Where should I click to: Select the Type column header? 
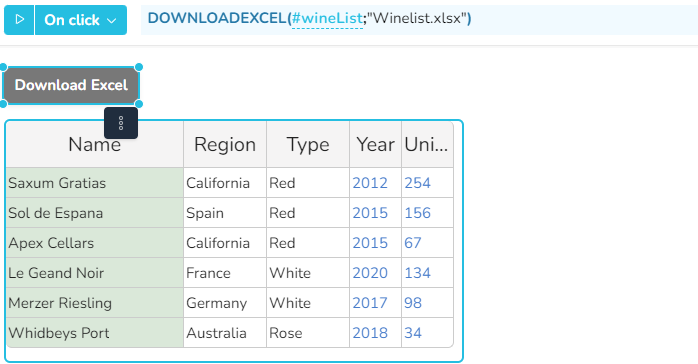(x=308, y=145)
